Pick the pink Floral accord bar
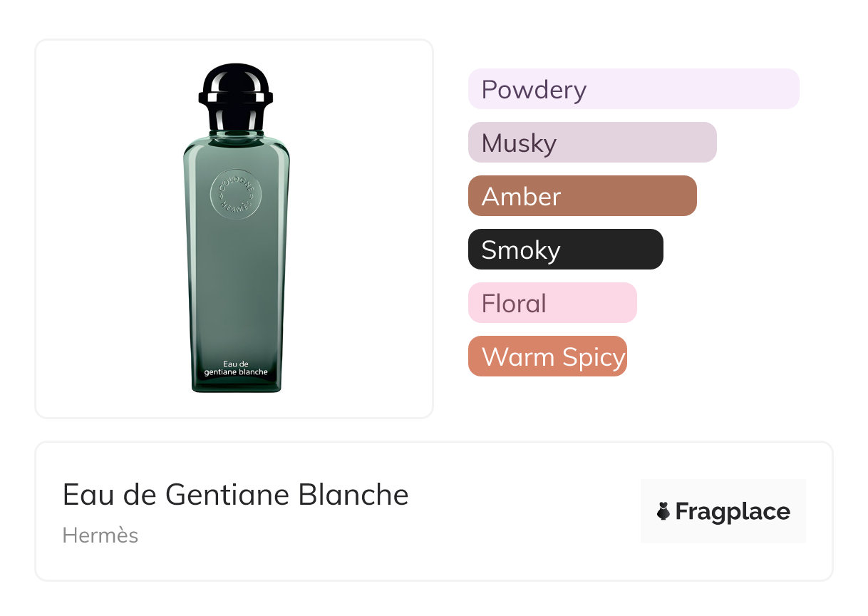 point(552,303)
